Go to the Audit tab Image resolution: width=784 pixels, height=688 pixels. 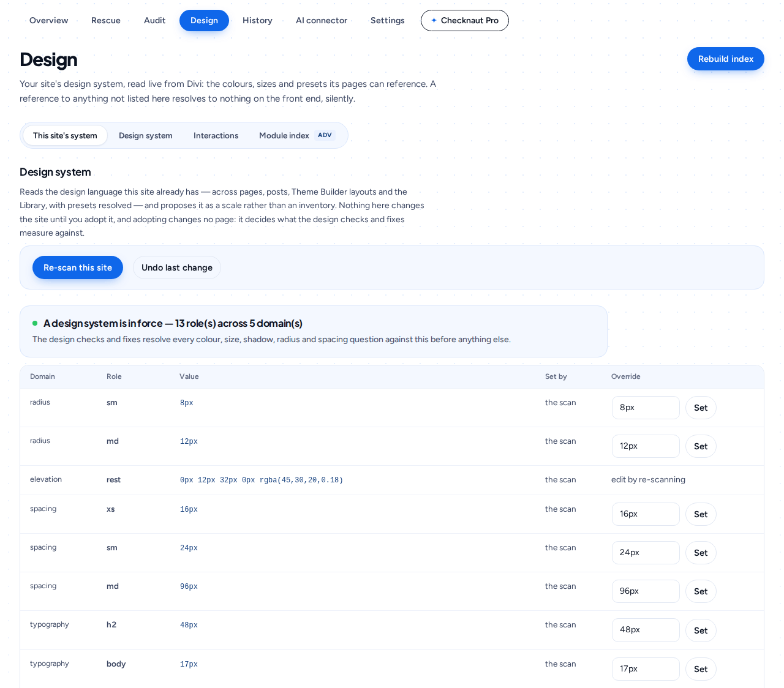pos(154,20)
